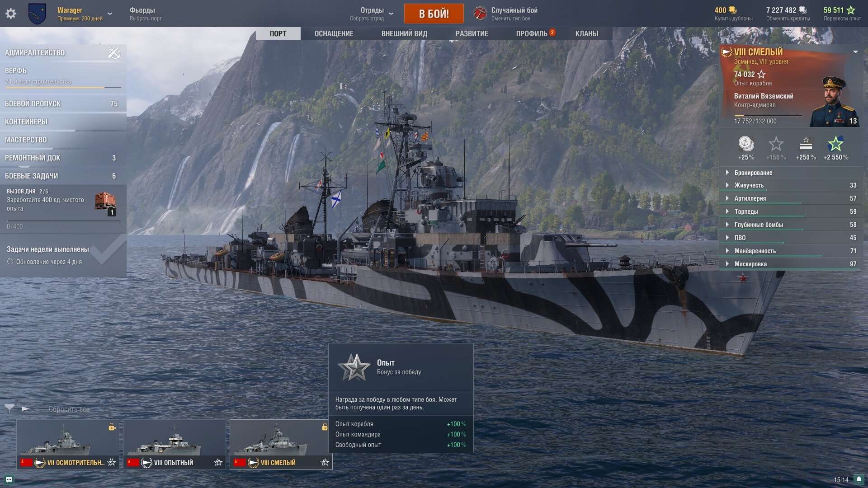Click the Admiralty crossed anchors icon
Viewport: 868px width, 488px height.
114,52
